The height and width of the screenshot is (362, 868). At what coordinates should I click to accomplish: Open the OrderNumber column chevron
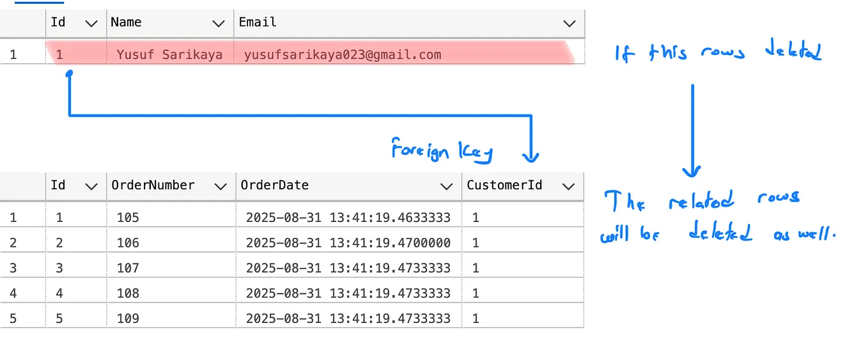(x=221, y=187)
